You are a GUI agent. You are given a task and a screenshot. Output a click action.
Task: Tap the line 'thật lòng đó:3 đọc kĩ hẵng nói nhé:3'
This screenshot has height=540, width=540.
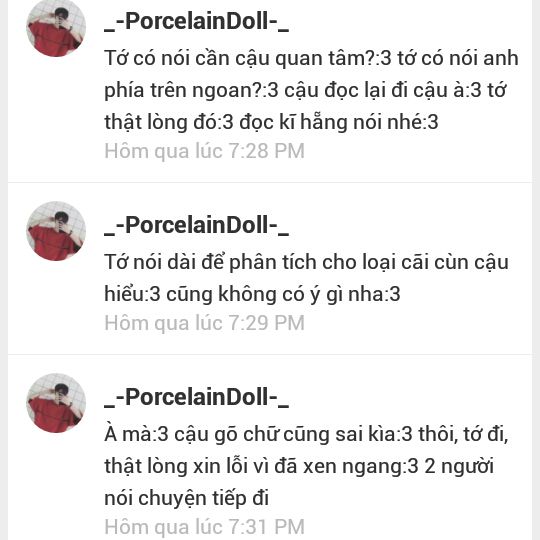click(x=271, y=122)
